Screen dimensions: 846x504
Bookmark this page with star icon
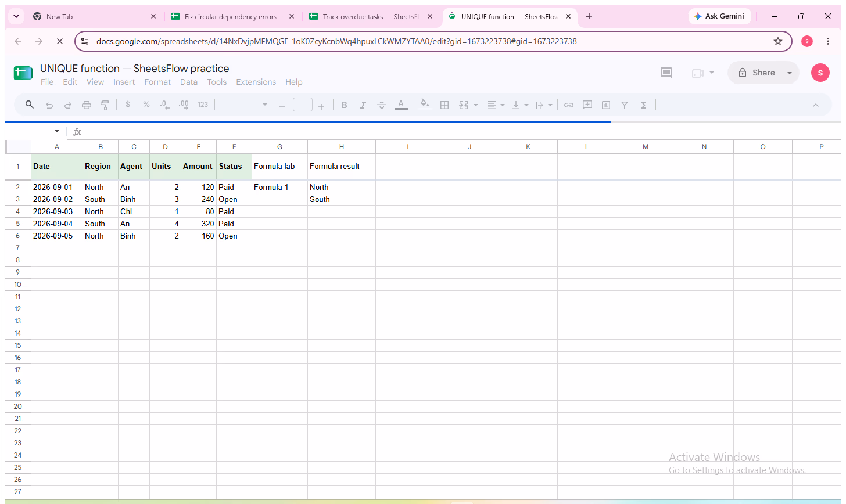pos(778,41)
